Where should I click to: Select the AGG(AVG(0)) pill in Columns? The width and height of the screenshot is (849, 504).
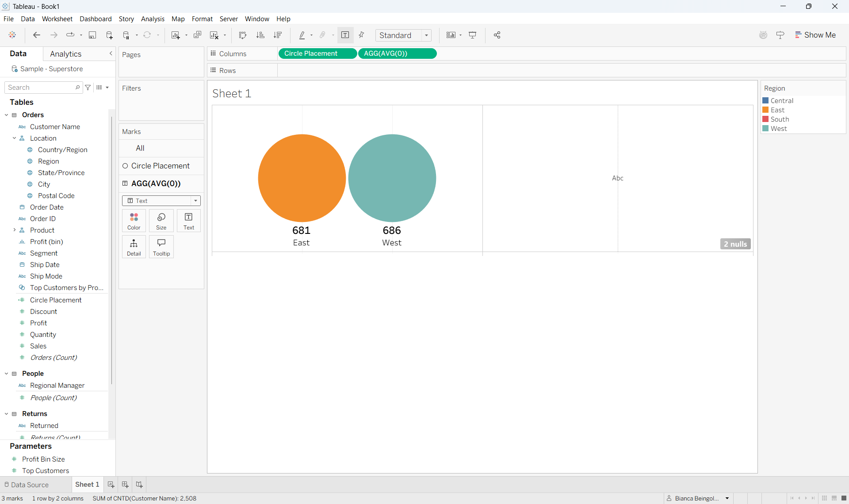point(397,53)
